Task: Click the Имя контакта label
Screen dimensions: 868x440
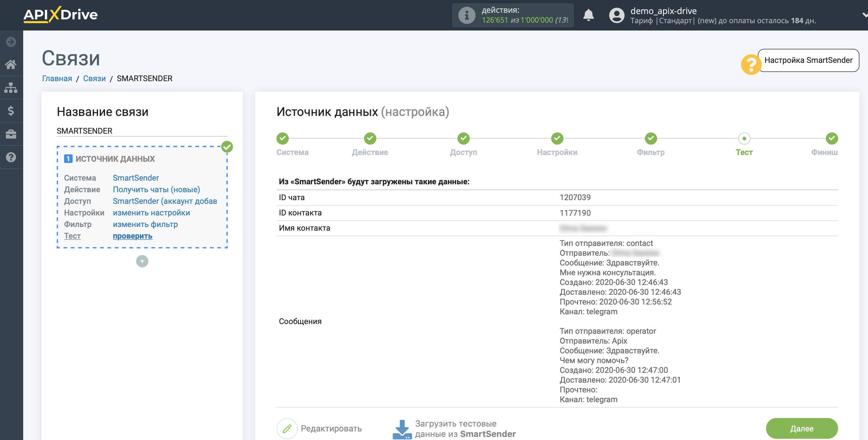Action: click(x=304, y=228)
